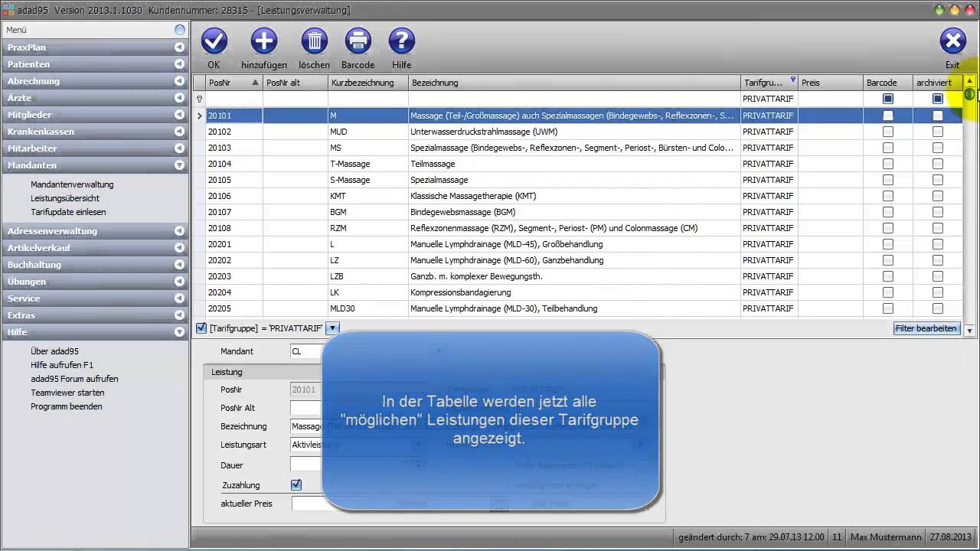The width and height of the screenshot is (980, 551).
Task: Click the Exit X icon
Action: coord(952,41)
